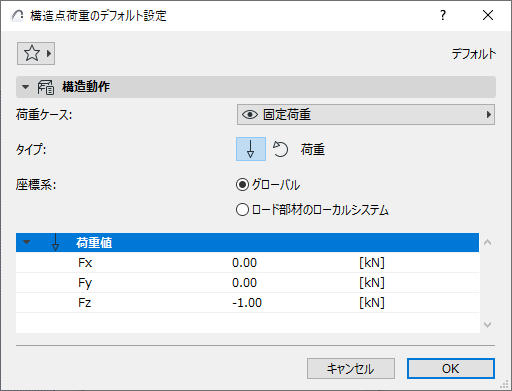Viewport: 512px width, 391px height.
Task: Click the [kN] unit in Fz row
Action: click(x=372, y=303)
